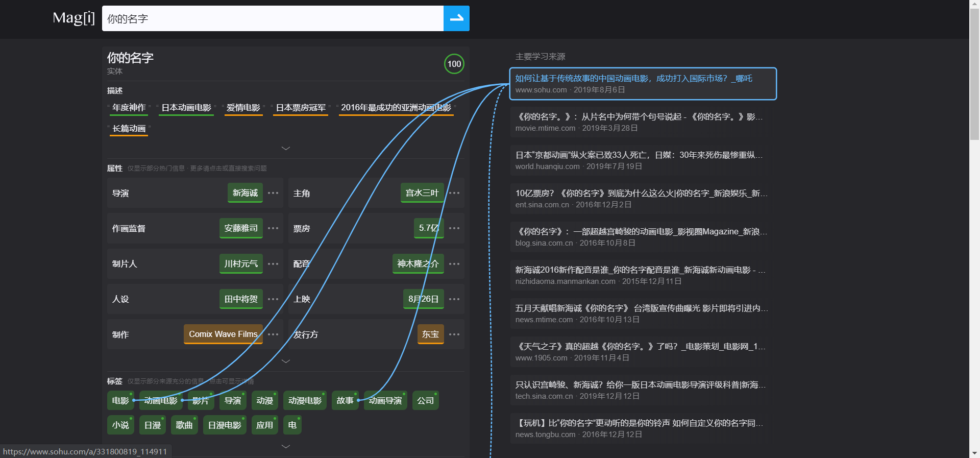Open more options for 发行方 row
Image resolution: width=980 pixels, height=458 pixels.
coord(454,334)
